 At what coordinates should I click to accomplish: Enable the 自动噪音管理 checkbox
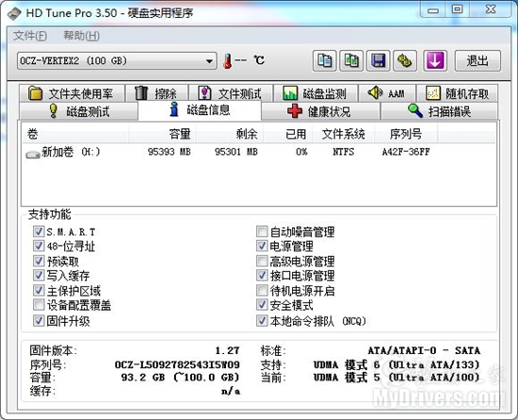coord(262,232)
